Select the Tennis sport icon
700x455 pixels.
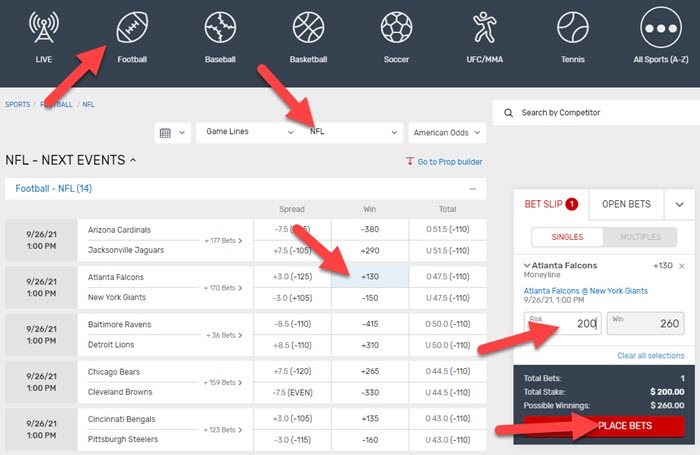(x=572, y=36)
